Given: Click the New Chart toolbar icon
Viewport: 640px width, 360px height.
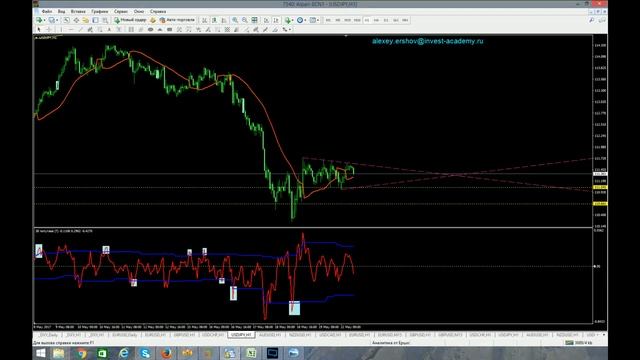Looking at the screenshot, I should 39,20.
